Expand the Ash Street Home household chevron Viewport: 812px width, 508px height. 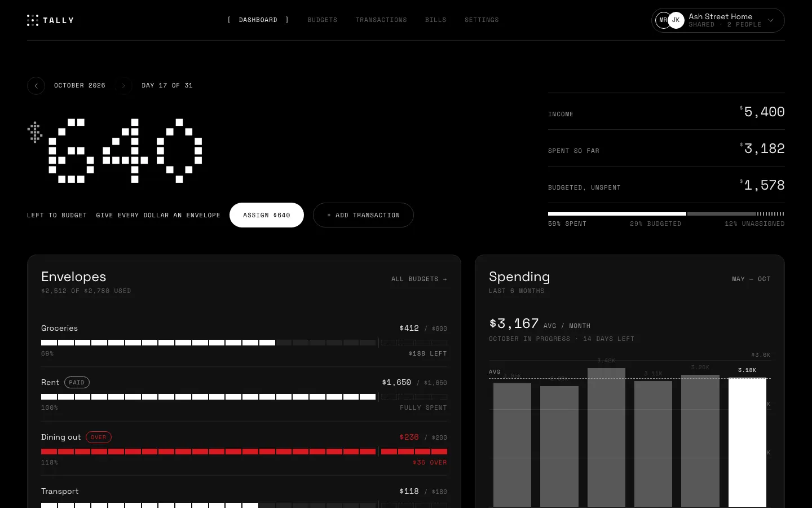(x=771, y=20)
